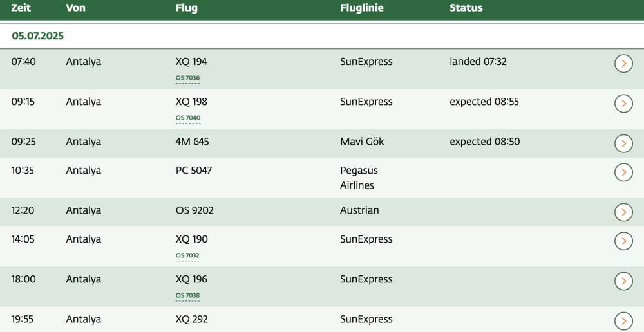The width and height of the screenshot is (644, 332).
Task: Click codeshare link OS 7036
Action: (187, 78)
